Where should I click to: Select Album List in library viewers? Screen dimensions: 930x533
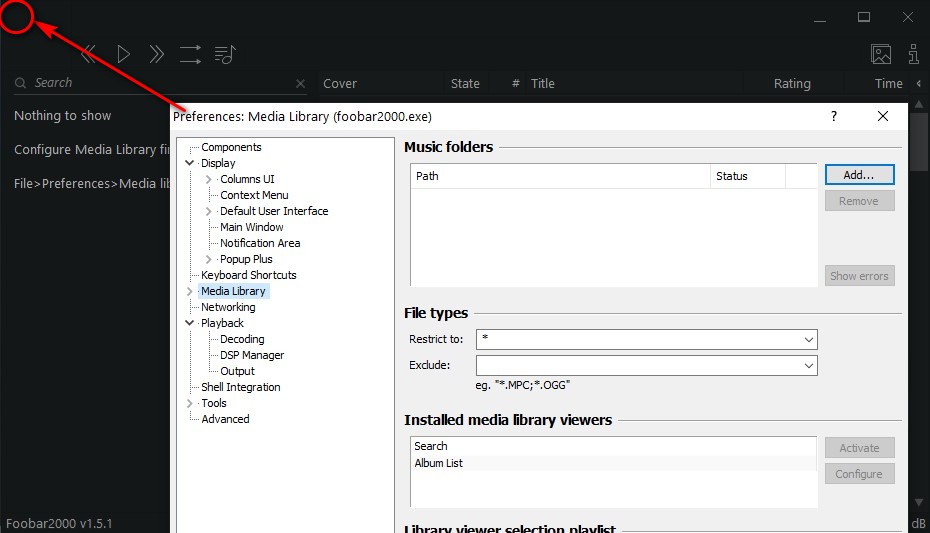click(x=439, y=463)
